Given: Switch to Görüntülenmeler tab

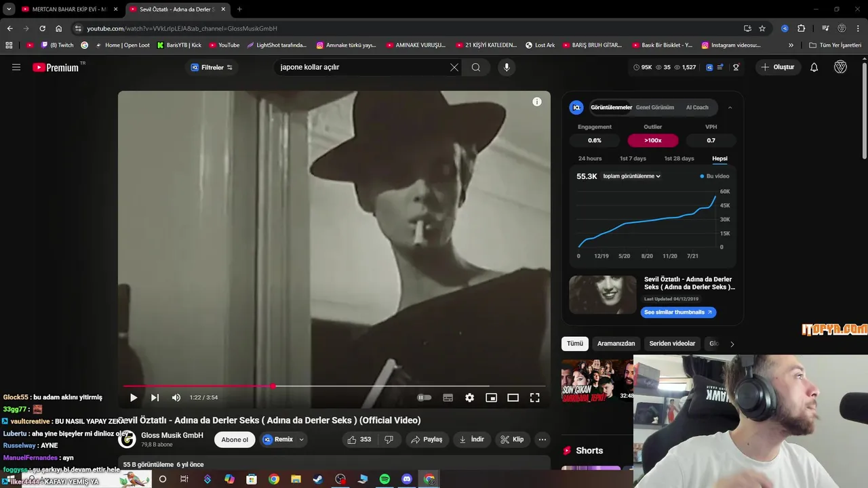Looking at the screenshot, I should coord(611,107).
